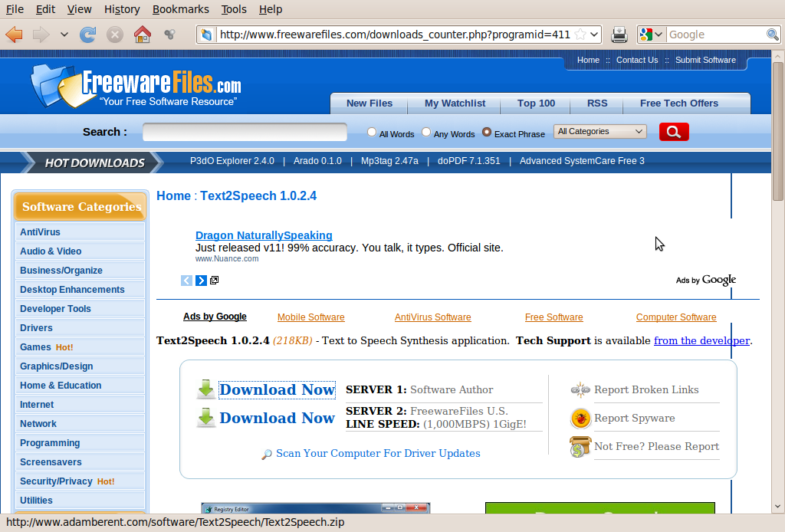Open the AntiVirus category
The image size is (785, 532).
[x=80, y=232]
